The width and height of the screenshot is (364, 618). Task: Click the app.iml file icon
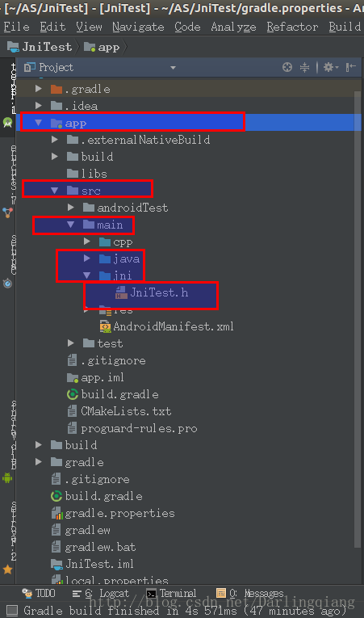click(73, 377)
